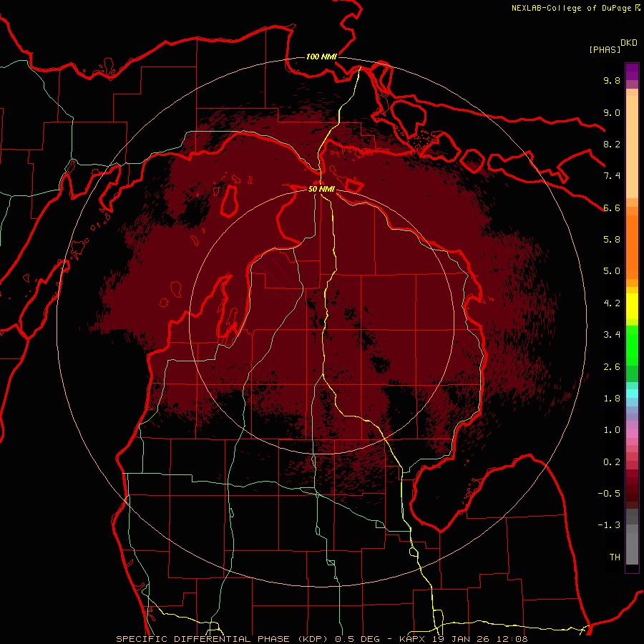This screenshot has width=644, height=644.
Task: Click the "TH" scale label
Action: [615, 557]
